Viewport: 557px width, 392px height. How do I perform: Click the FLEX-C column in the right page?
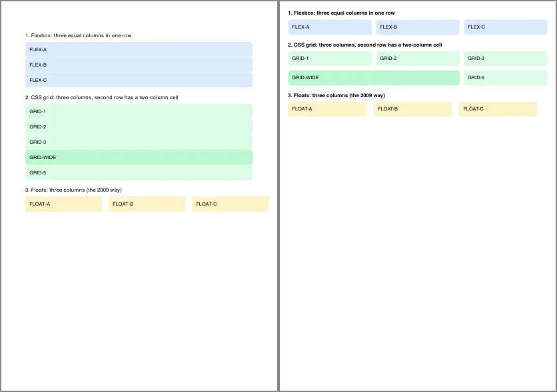[505, 27]
